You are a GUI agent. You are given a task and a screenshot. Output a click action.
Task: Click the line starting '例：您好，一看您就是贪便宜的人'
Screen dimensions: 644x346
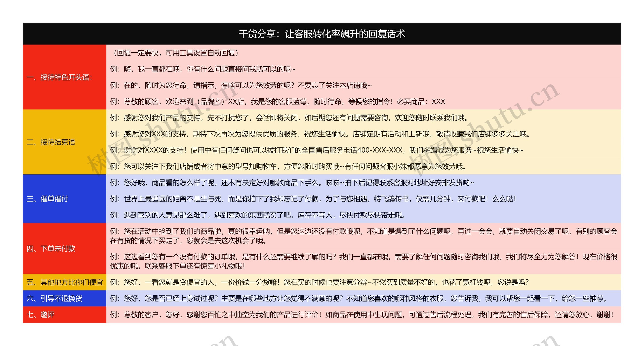click(x=319, y=282)
